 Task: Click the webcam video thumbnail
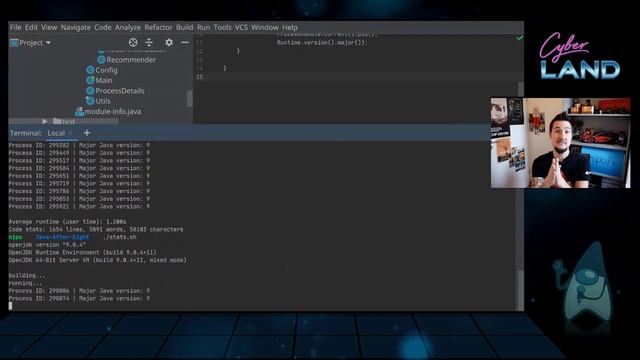click(560, 143)
